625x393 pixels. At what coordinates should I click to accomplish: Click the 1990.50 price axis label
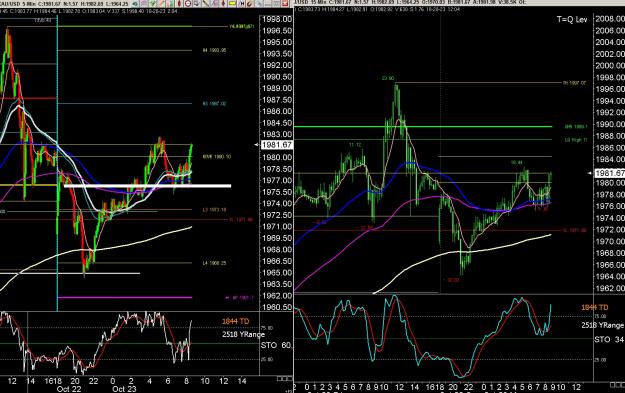[277, 77]
